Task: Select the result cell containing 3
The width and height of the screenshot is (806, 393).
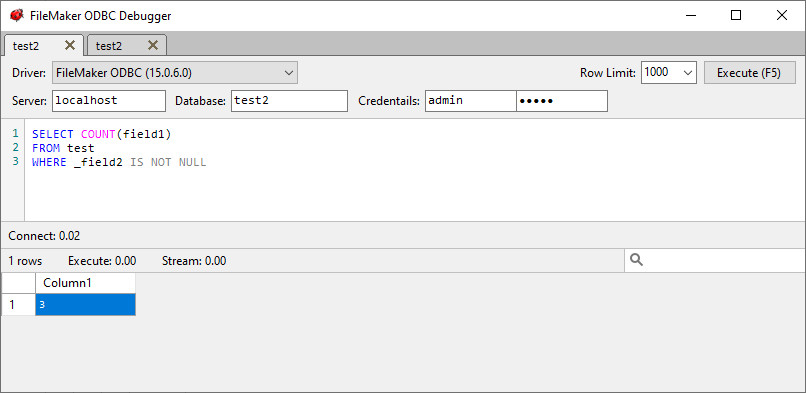Action: click(85, 305)
